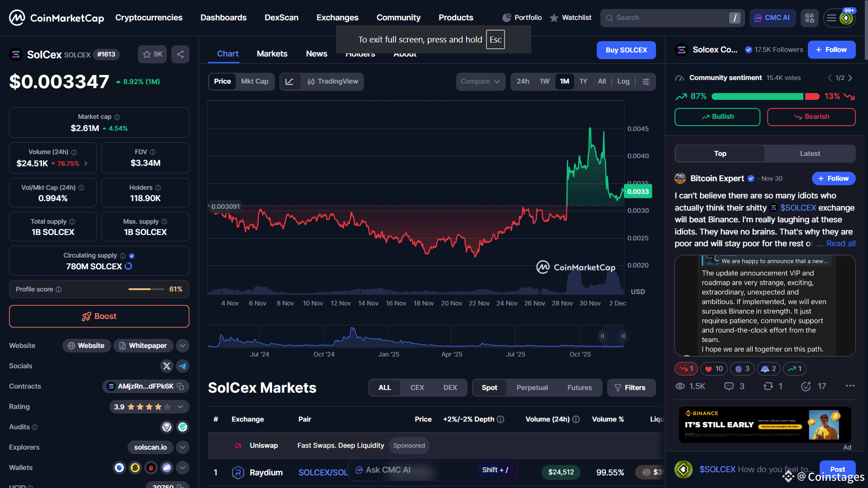This screenshot has width=868, height=488.
Task: Expand the Explorers chevron next to solscan.io
Action: (183, 447)
